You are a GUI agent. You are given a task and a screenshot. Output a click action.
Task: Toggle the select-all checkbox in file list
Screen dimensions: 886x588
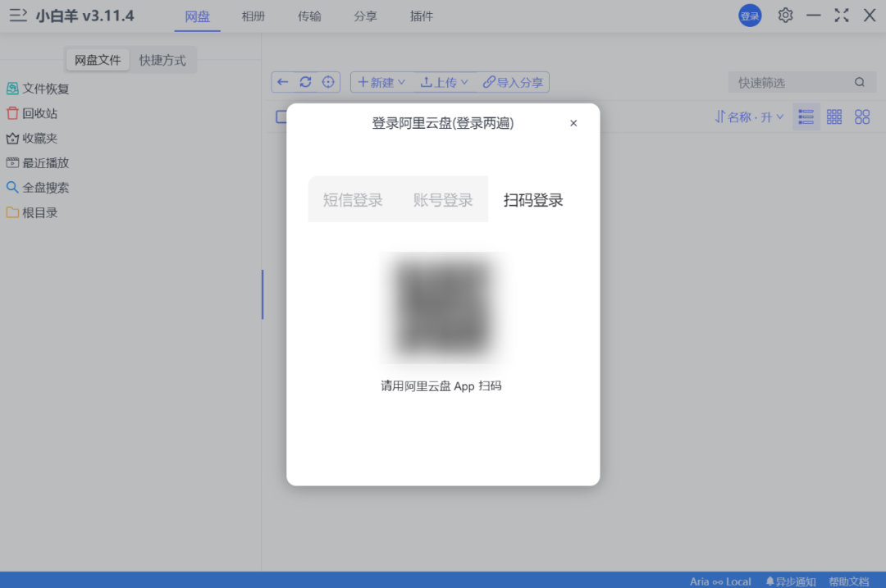pos(281,117)
